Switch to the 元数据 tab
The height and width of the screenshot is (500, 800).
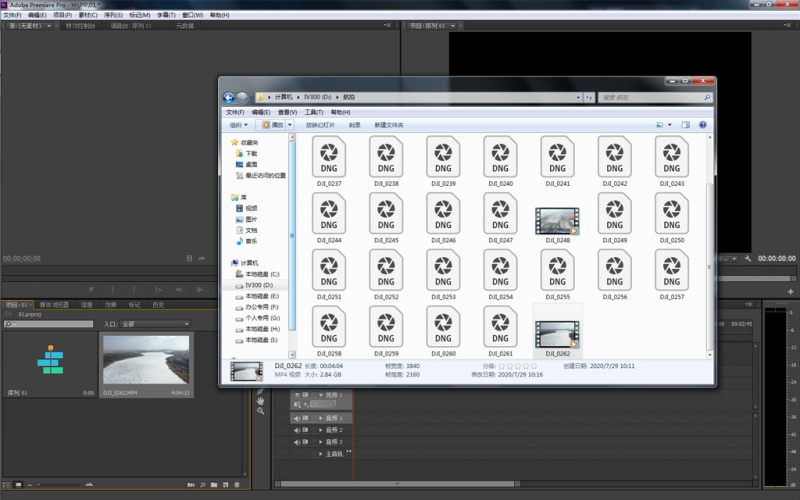(185, 26)
